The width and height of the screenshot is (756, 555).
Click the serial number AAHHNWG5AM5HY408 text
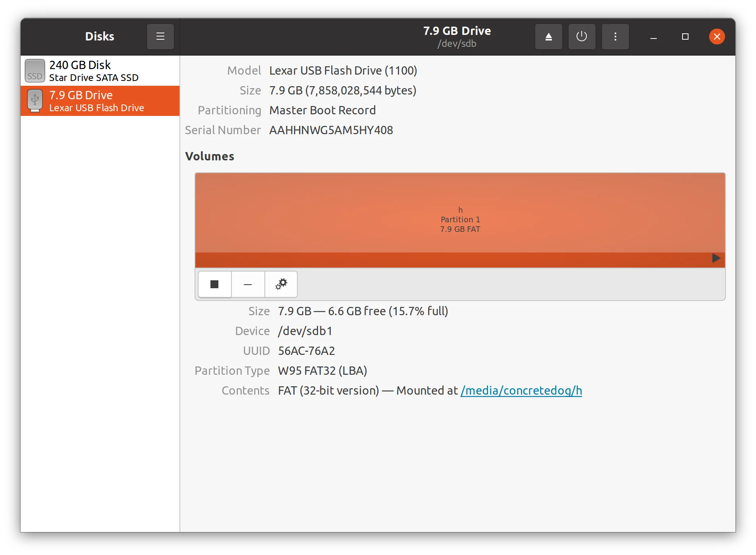(x=331, y=130)
